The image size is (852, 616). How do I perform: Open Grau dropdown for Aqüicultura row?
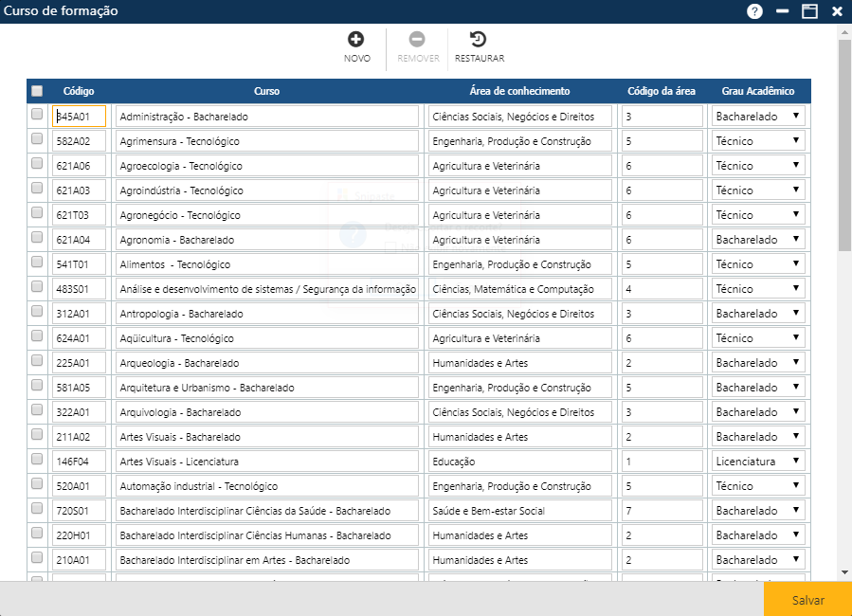pyautogui.click(x=758, y=338)
